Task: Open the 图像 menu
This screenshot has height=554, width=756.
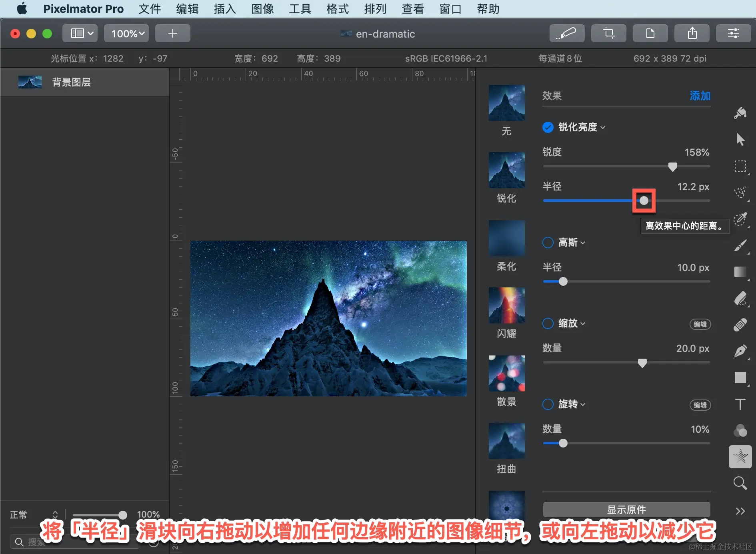Action: (262, 9)
